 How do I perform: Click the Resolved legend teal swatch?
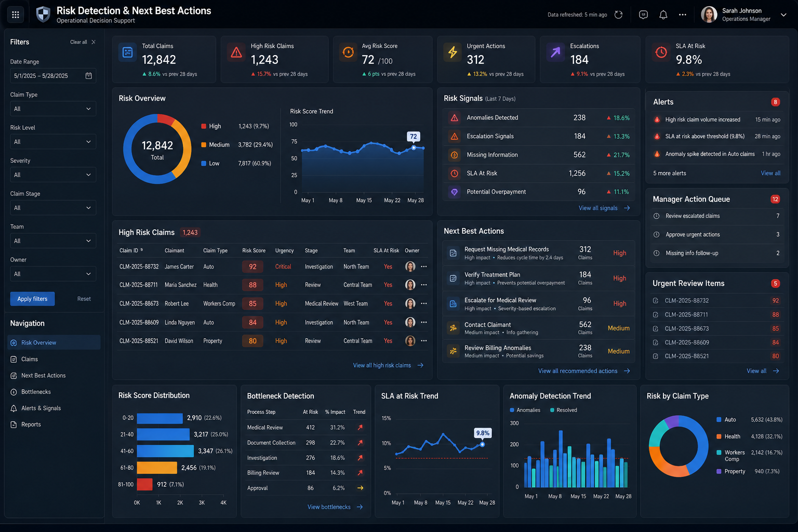click(x=552, y=410)
